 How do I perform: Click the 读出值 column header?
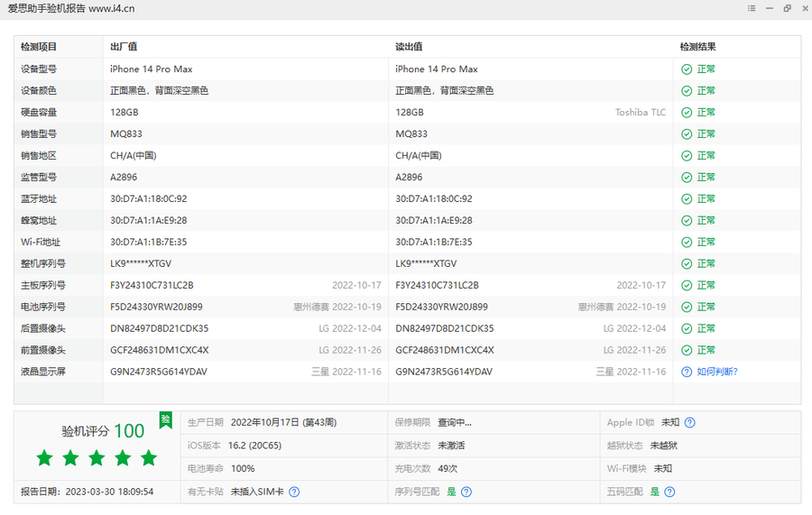coord(409,47)
